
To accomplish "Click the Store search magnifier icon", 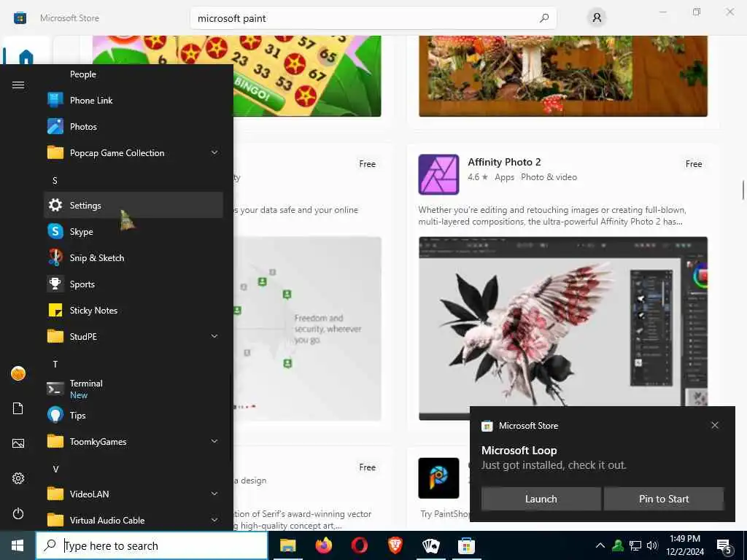I will [x=544, y=18].
